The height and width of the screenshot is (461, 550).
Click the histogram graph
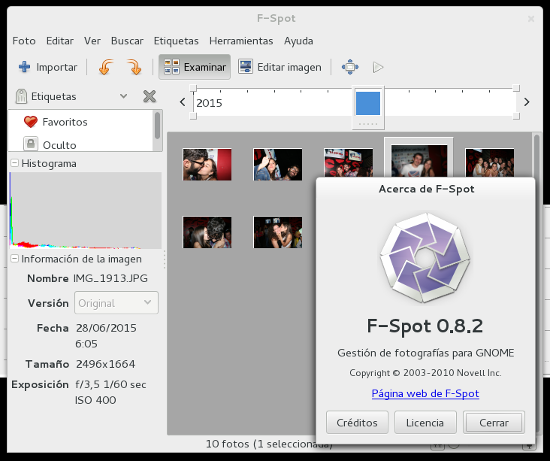tap(85, 210)
